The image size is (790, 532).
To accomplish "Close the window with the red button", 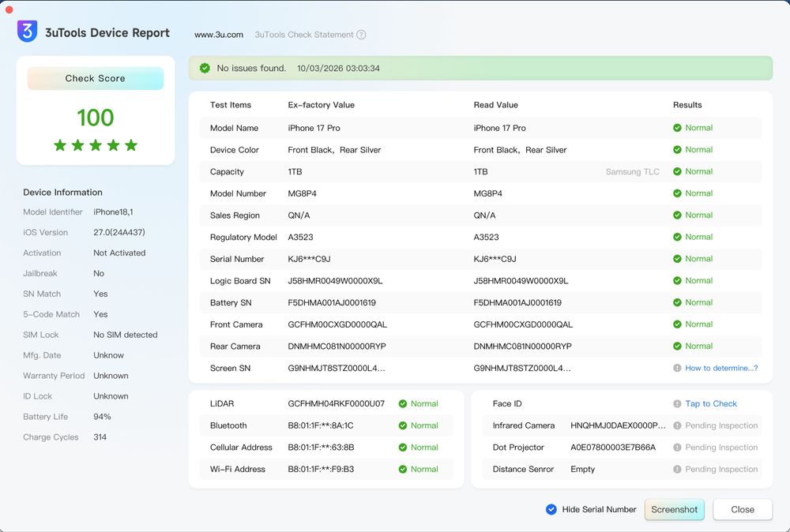I will point(9,9).
